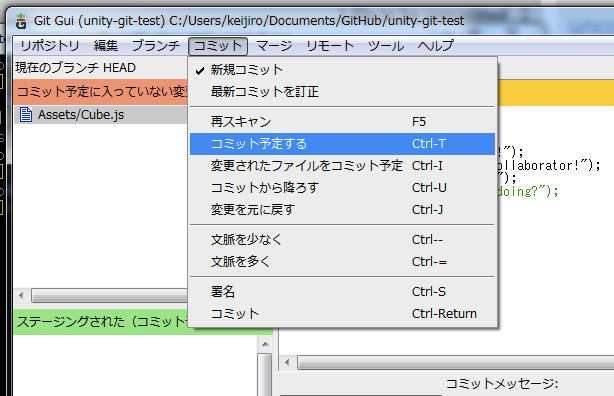Viewport: 614px width, 396px height.
Task: Click コミットから降ろす menu entry
Action: click(x=343, y=188)
